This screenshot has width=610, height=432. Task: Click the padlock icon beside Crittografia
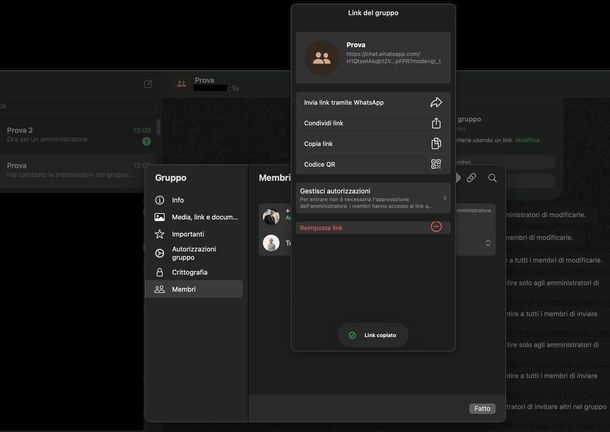(x=160, y=272)
